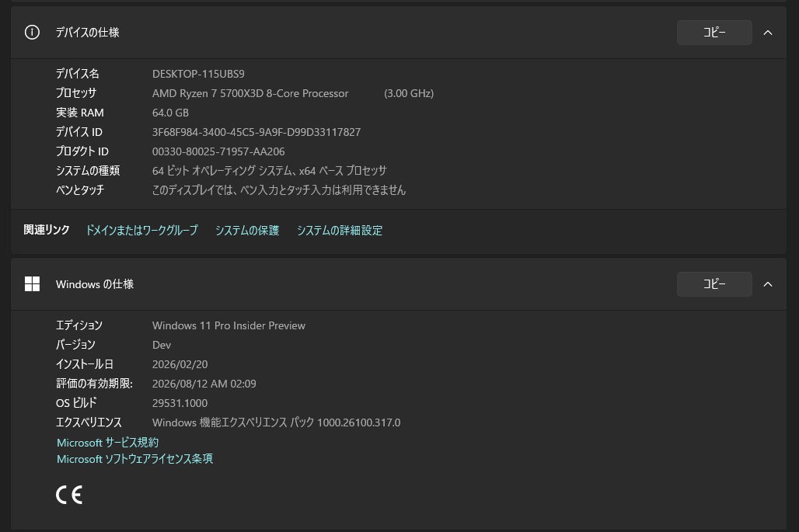Image resolution: width=799 pixels, height=532 pixels.
Task: Click the 評価の有効期限 label
Action: click(94, 384)
